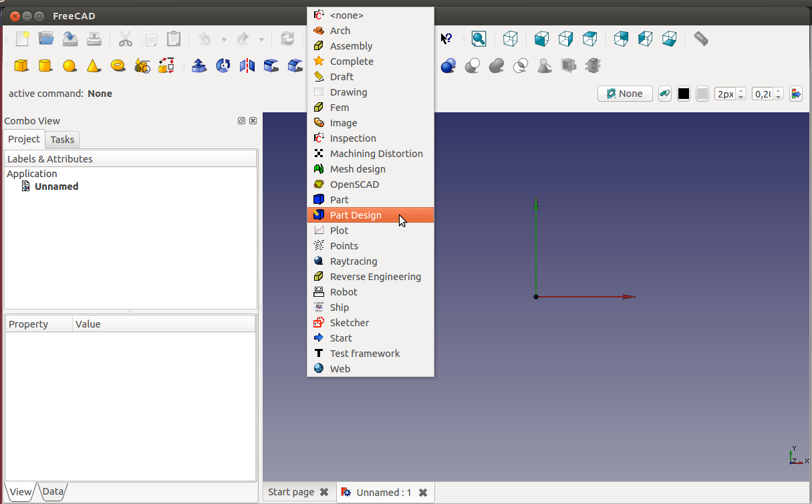Screen dimensions: 812x504
Task: Choose Sketcher workbench in the dropdown list
Action: click(x=349, y=323)
